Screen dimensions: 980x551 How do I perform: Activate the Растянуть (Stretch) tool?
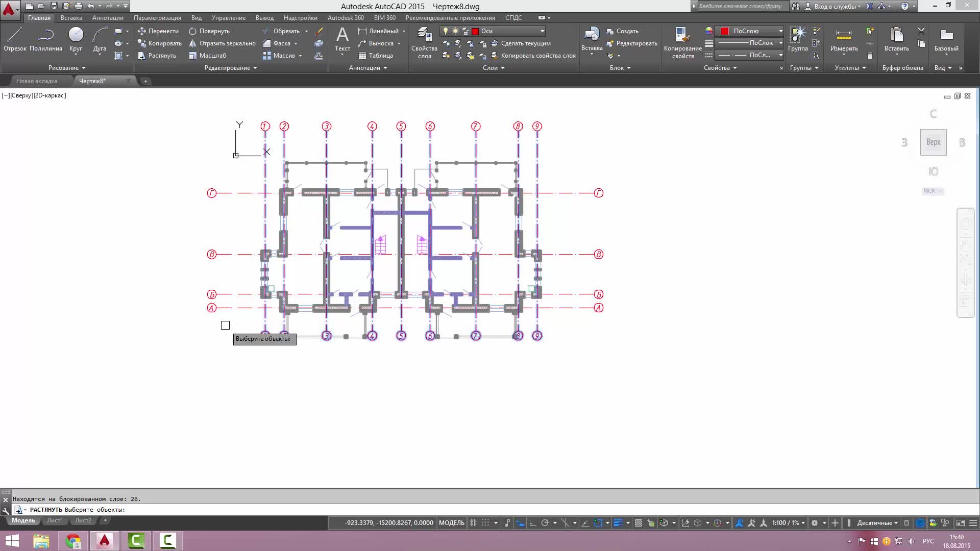(x=157, y=56)
